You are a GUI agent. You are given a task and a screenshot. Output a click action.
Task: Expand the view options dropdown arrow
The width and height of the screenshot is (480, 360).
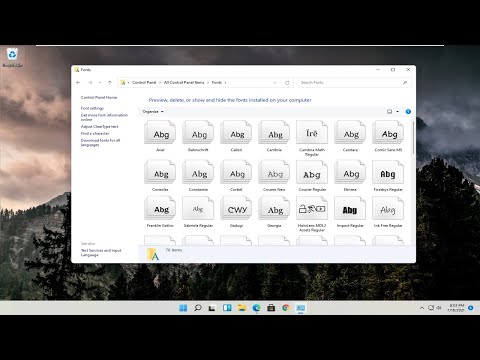click(x=397, y=112)
